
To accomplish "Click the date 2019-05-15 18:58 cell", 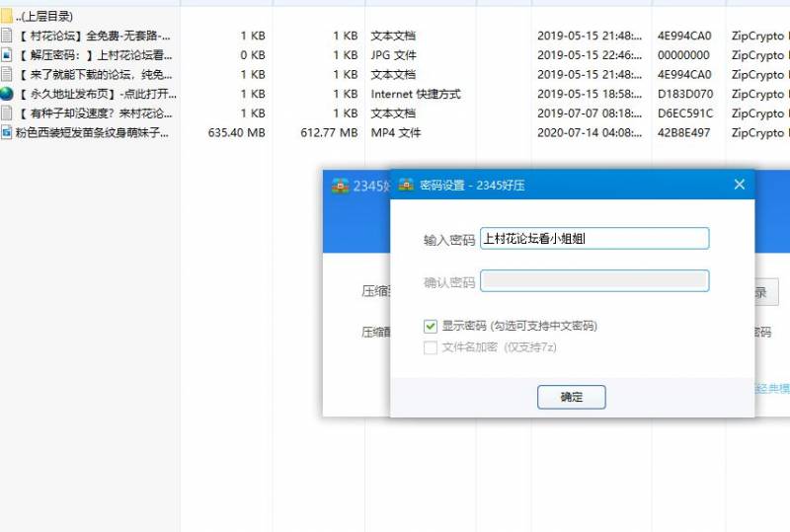I will [590, 94].
